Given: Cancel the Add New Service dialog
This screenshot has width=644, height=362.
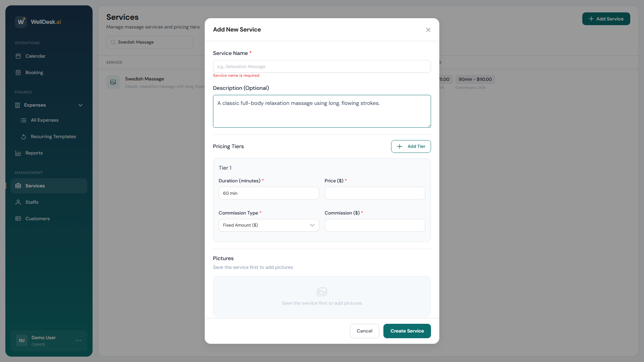Looking at the screenshot, I should (364, 331).
